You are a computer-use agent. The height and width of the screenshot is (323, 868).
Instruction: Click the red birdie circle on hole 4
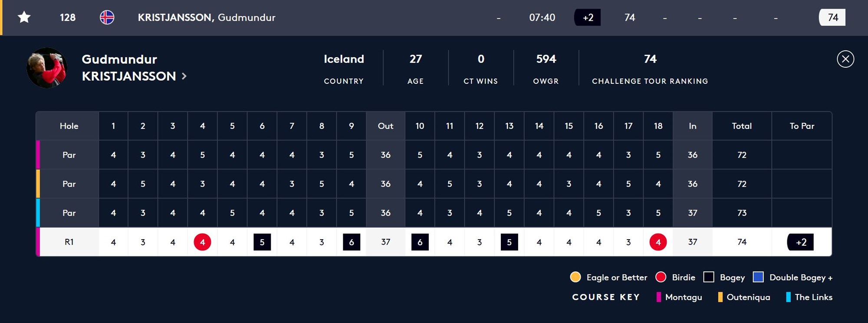tap(202, 242)
